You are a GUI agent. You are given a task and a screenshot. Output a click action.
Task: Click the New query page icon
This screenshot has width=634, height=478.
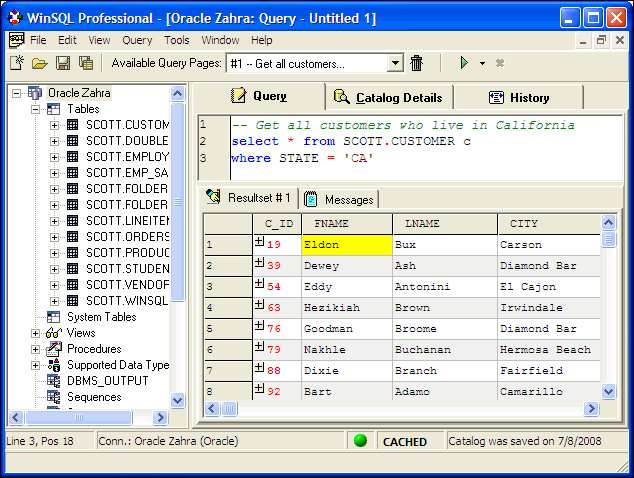click(x=17, y=63)
